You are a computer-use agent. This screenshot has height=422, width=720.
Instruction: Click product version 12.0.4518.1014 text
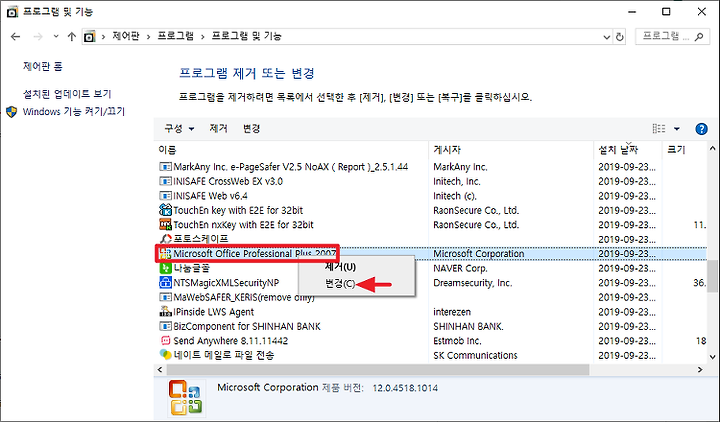click(x=405, y=388)
